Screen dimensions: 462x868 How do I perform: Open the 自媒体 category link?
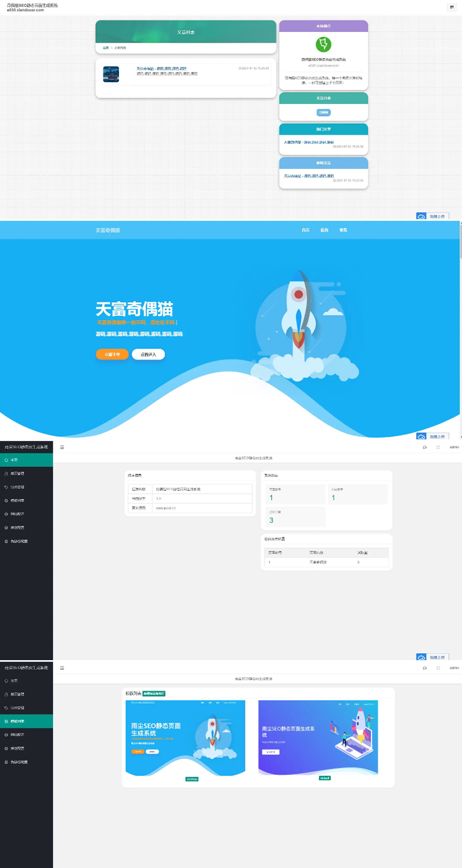pos(323,112)
